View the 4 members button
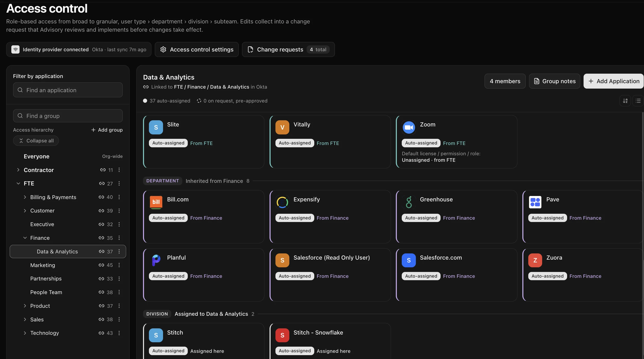Image resolution: width=644 pixels, height=359 pixels. (505, 81)
